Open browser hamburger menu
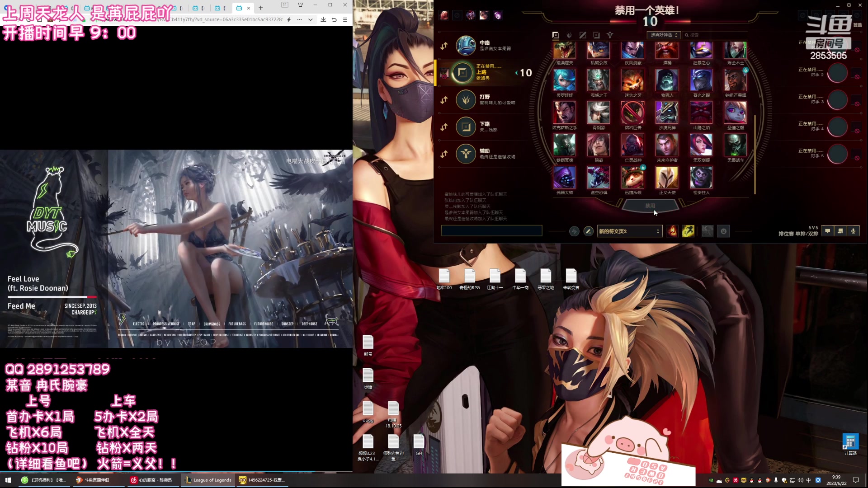Image resolution: width=868 pixels, height=488 pixels. (x=345, y=19)
